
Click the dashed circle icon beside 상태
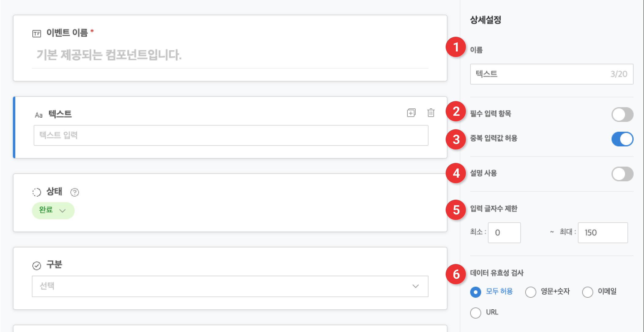click(x=37, y=192)
